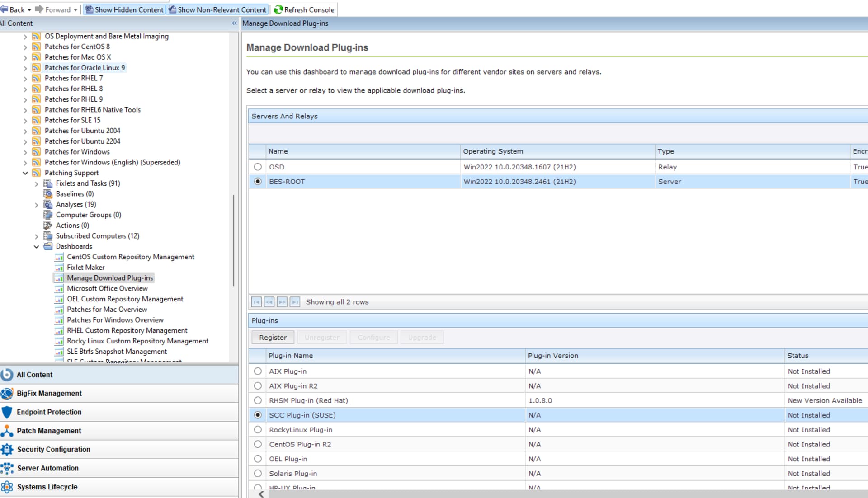This screenshot has height=498, width=868.
Task: Click the Patches for Oracle Linux 9 site icon
Action: (x=37, y=68)
